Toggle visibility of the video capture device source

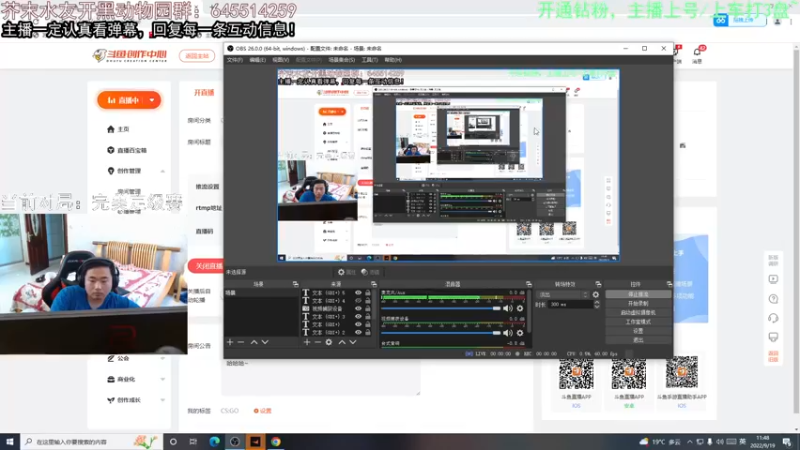click(358, 308)
